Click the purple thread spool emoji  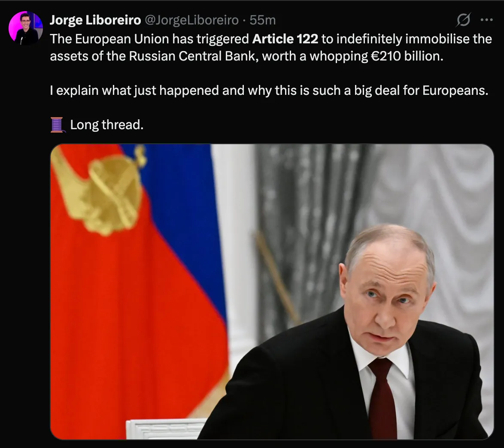tap(57, 125)
